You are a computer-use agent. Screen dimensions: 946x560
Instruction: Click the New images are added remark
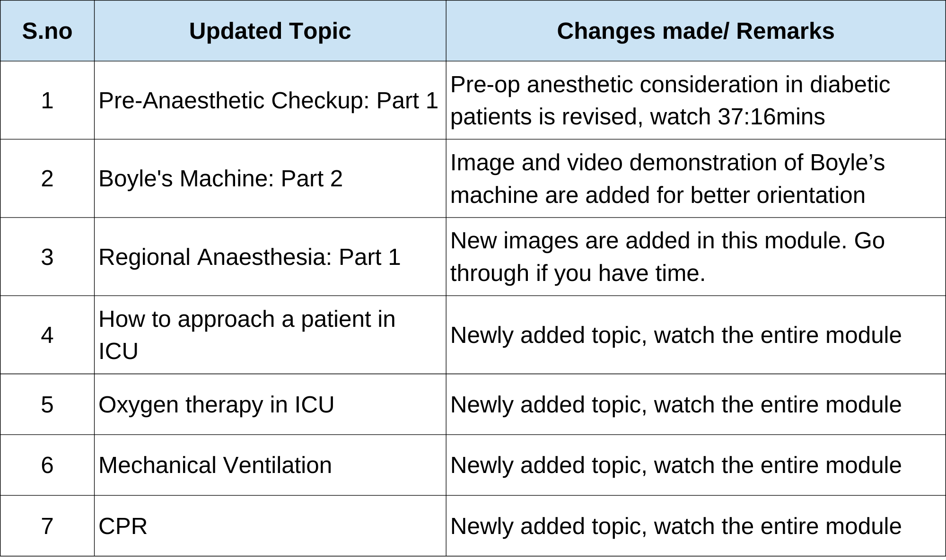667,257
